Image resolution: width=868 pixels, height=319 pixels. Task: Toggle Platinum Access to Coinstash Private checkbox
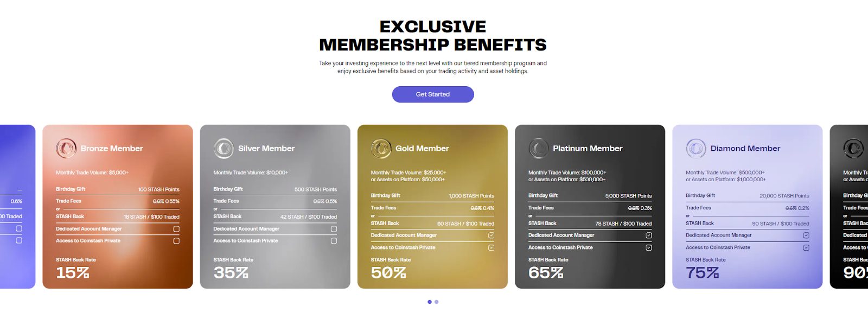648,247
